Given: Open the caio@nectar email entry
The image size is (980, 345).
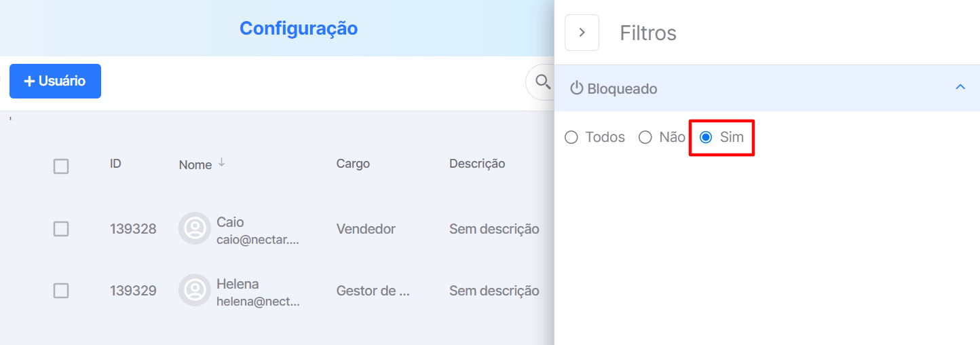Looking at the screenshot, I should [257, 240].
